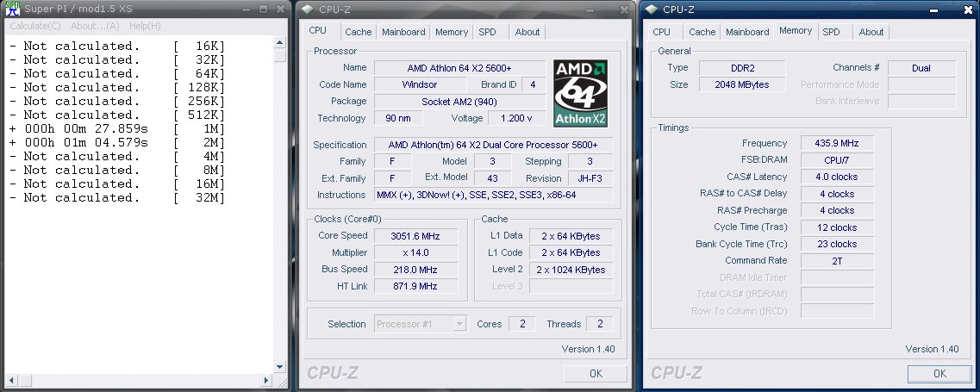Viewport: 980px width, 392px height.
Task: Open the Help(H) menu in Super PI
Action: coord(145,26)
